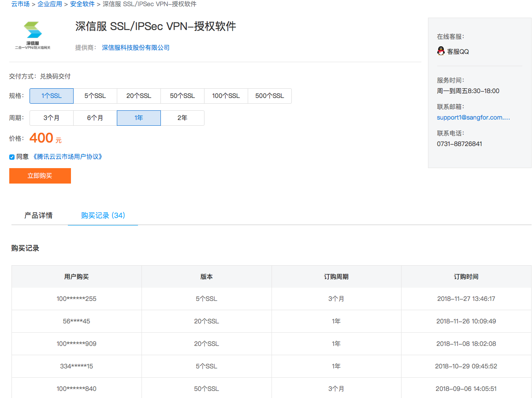Viewport: 532px width, 398px height.
Task: Click timestamp 2018-11-26 10:09:49
Action: click(x=466, y=321)
